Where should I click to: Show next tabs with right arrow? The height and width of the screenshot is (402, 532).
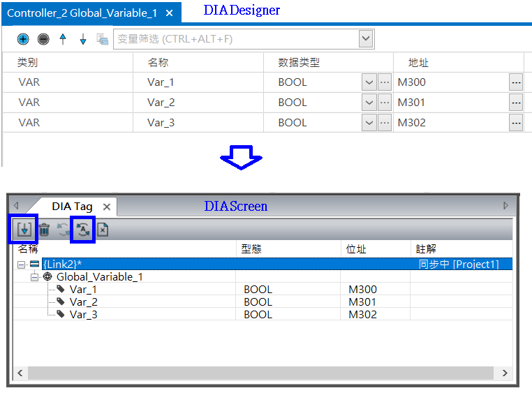point(506,206)
